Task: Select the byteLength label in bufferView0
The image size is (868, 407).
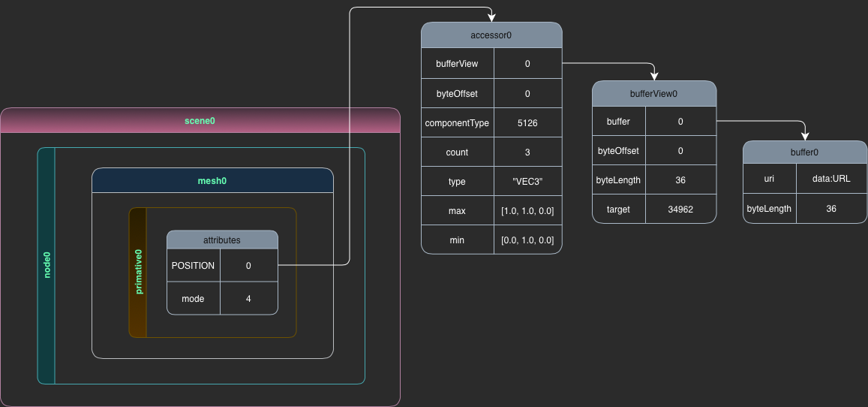Action: [x=618, y=180]
